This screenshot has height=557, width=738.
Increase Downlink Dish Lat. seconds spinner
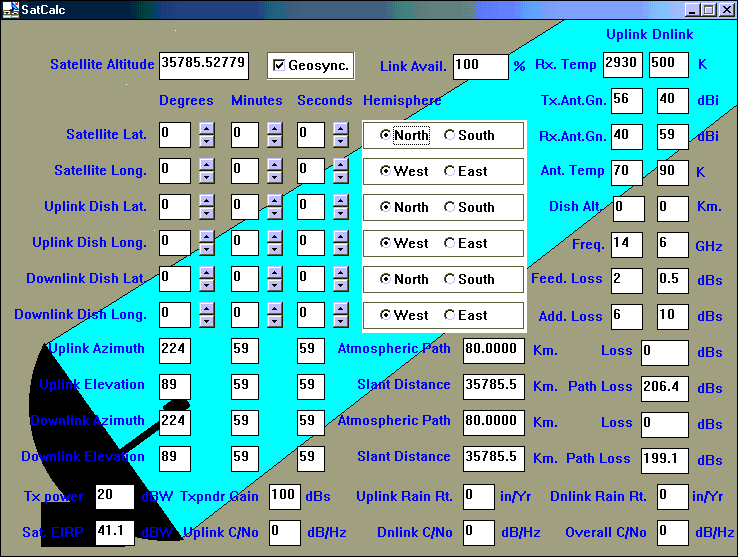click(340, 273)
